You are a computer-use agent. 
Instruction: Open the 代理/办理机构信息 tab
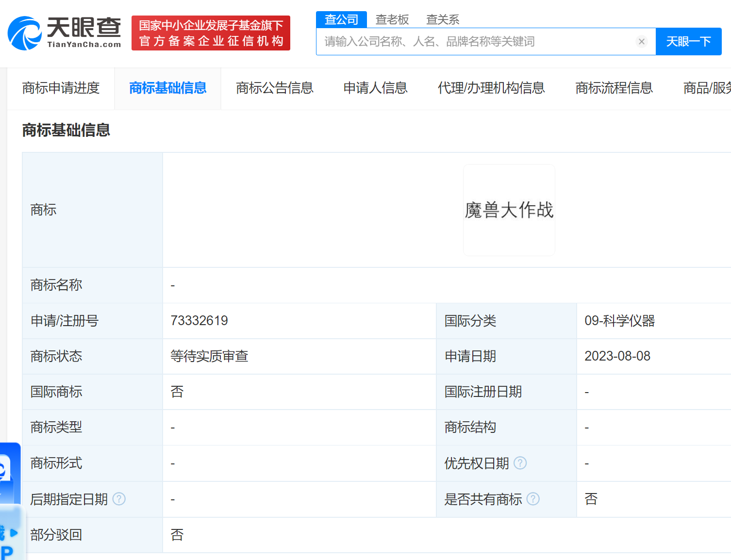tap(491, 88)
